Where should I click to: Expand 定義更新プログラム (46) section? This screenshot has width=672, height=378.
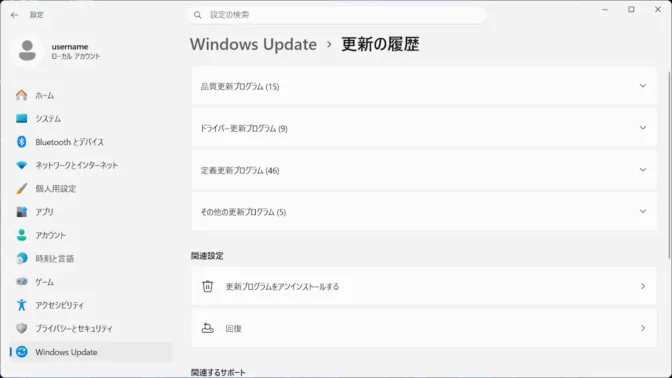(x=424, y=170)
